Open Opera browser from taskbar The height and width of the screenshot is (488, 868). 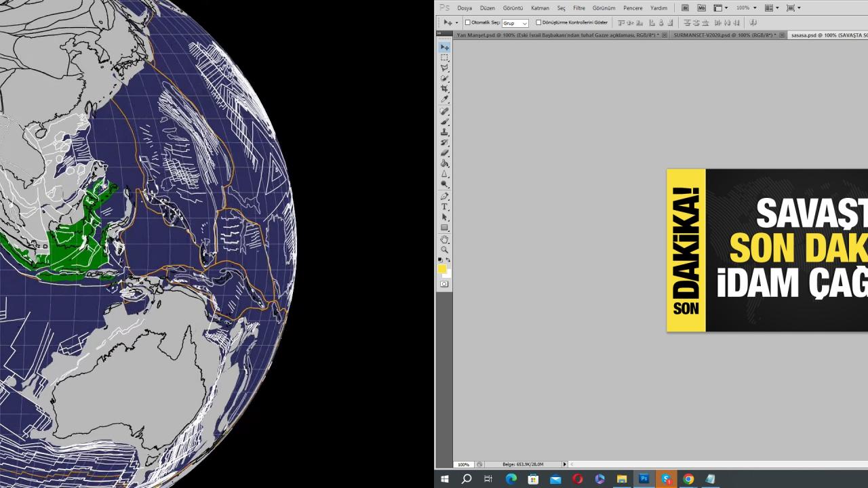pyautogui.click(x=577, y=479)
